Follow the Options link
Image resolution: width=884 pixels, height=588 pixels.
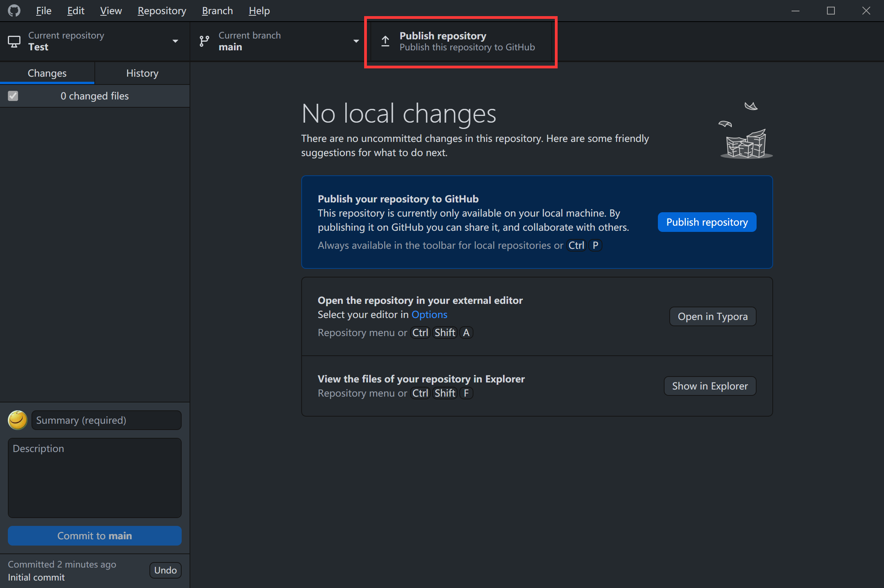pyautogui.click(x=429, y=314)
